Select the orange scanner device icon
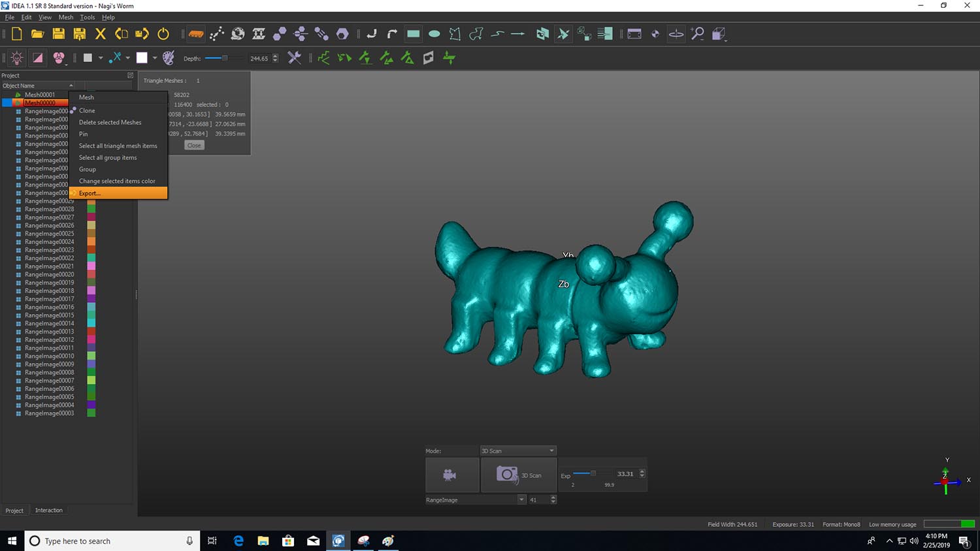Viewport: 980px width, 551px height. click(x=196, y=34)
